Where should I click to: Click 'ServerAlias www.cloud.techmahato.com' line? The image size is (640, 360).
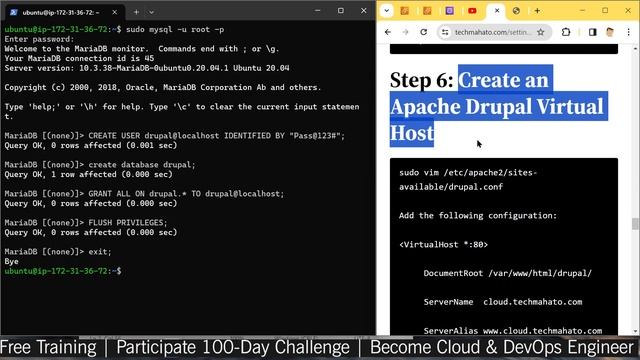pyautogui.click(x=513, y=331)
